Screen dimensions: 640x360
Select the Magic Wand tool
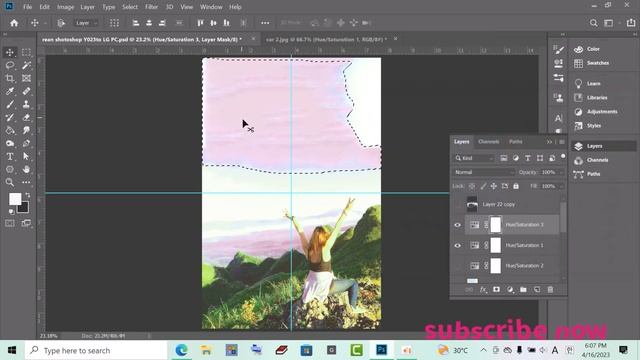click(x=26, y=65)
